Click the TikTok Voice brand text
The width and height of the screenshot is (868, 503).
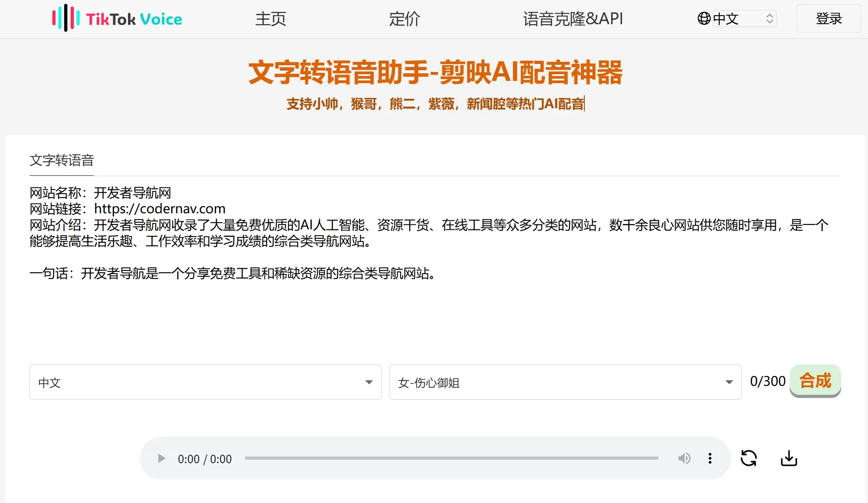click(x=134, y=19)
